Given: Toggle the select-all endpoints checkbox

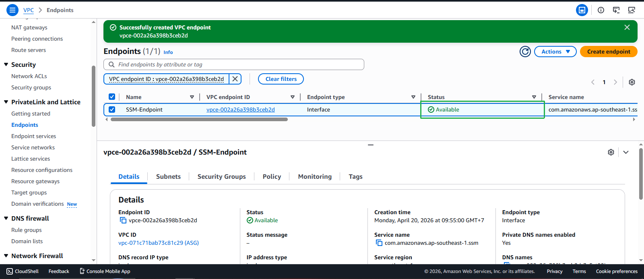Looking at the screenshot, I should point(112,97).
